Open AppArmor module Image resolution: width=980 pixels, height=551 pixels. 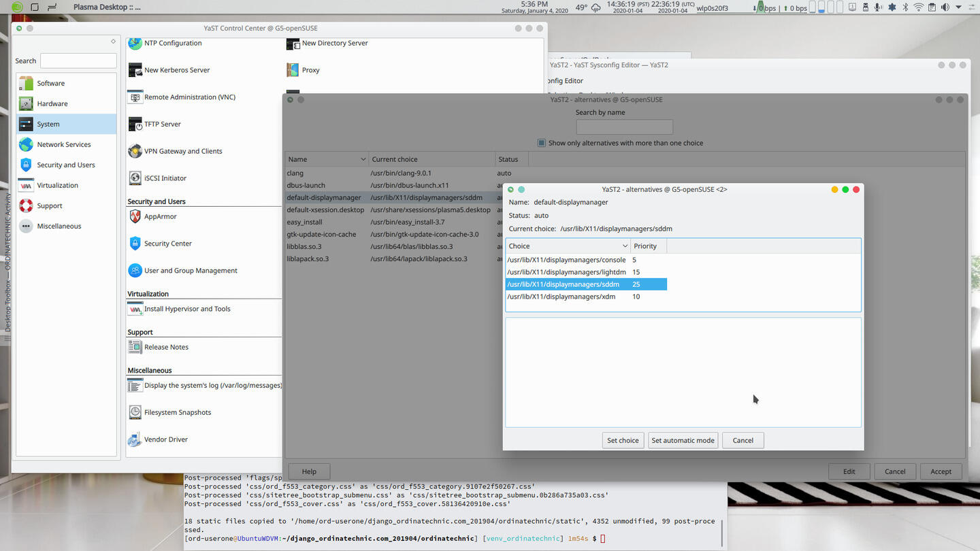(x=152, y=216)
